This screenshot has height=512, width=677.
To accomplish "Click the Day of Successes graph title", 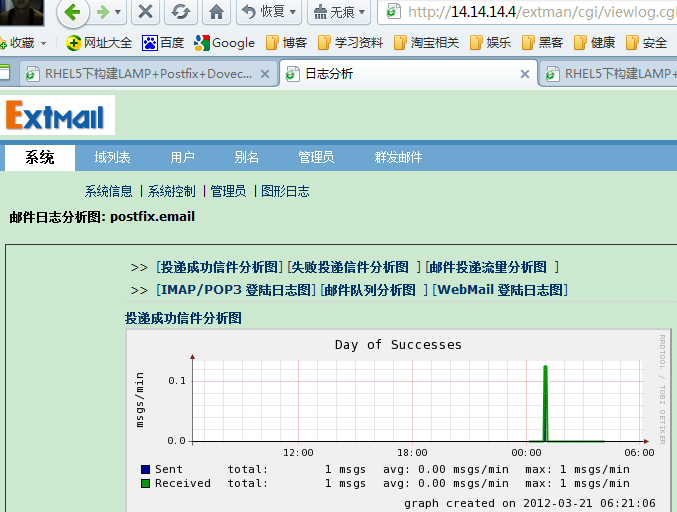I will coord(398,344).
